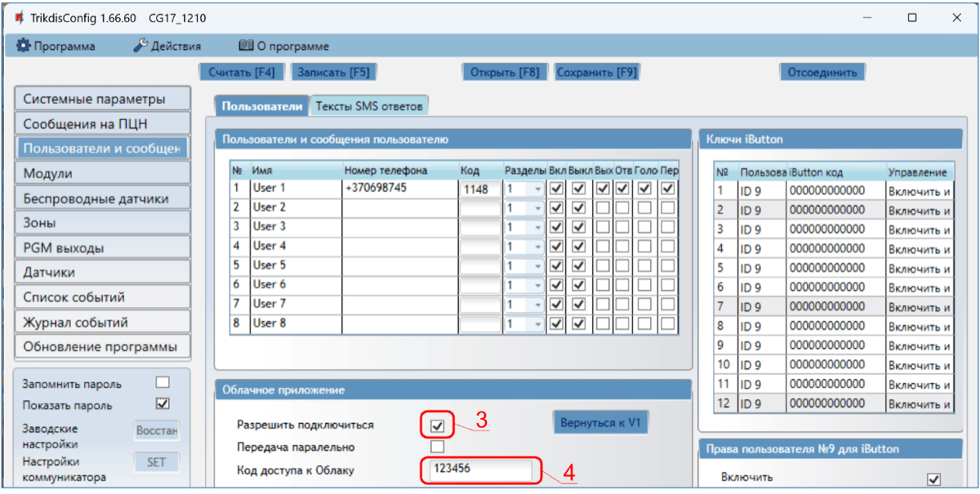The height and width of the screenshot is (494, 980).
Task: Open the Беспроводные датчики section
Action: [x=102, y=198]
